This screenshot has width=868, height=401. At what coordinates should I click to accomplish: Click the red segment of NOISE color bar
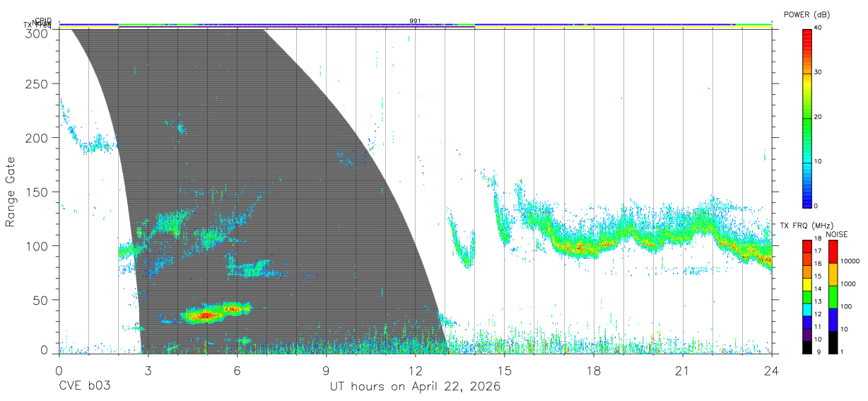[x=833, y=251]
